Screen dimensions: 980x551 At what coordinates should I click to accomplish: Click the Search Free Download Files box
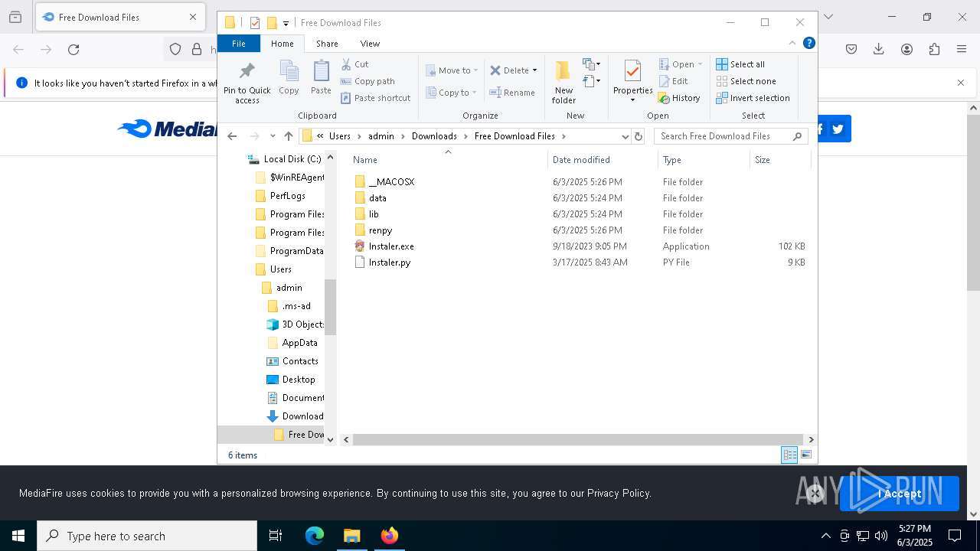click(730, 136)
